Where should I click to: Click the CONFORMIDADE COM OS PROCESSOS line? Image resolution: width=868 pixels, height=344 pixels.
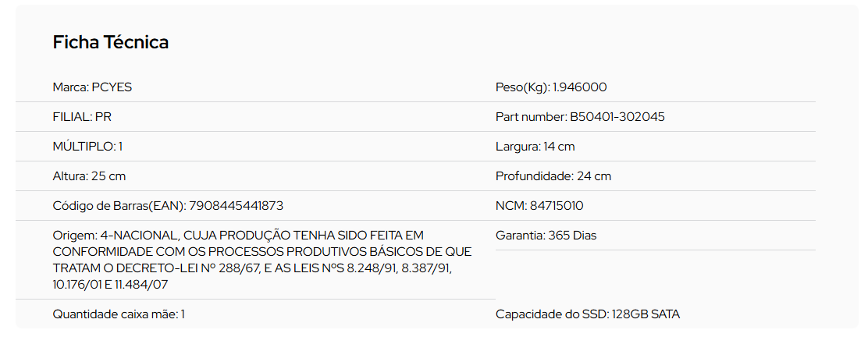(261, 252)
